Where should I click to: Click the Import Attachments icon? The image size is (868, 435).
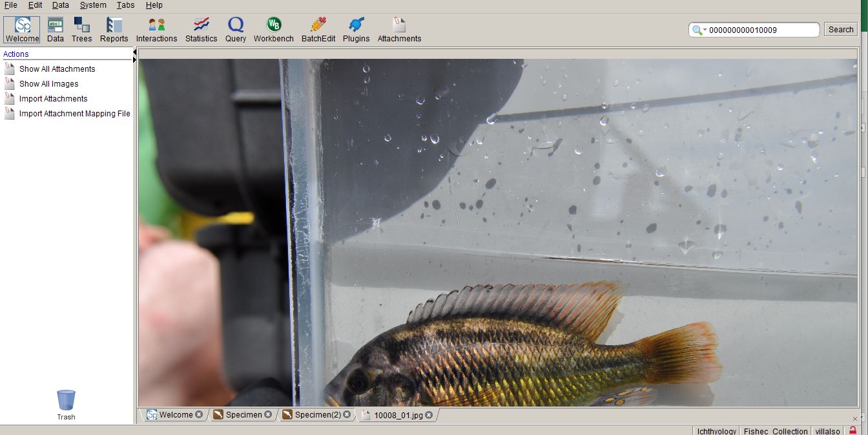(10, 98)
